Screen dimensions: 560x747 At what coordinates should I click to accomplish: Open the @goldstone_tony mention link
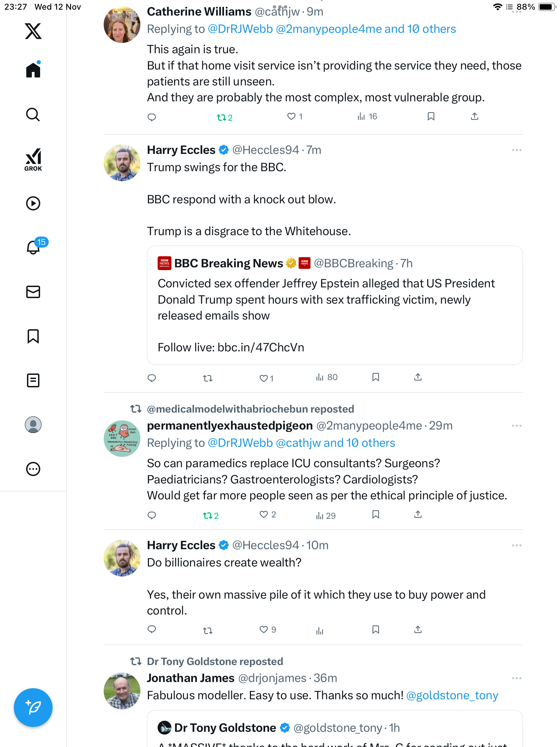point(452,695)
